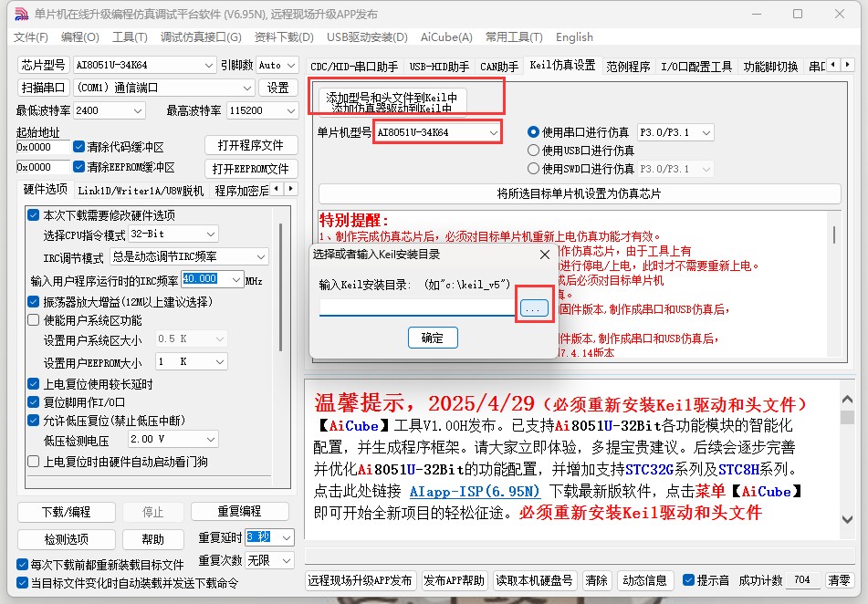Image resolution: width=868 pixels, height=604 pixels.
Task: Switch to CDC/HID-串口助手 tab
Action: [354, 67]
